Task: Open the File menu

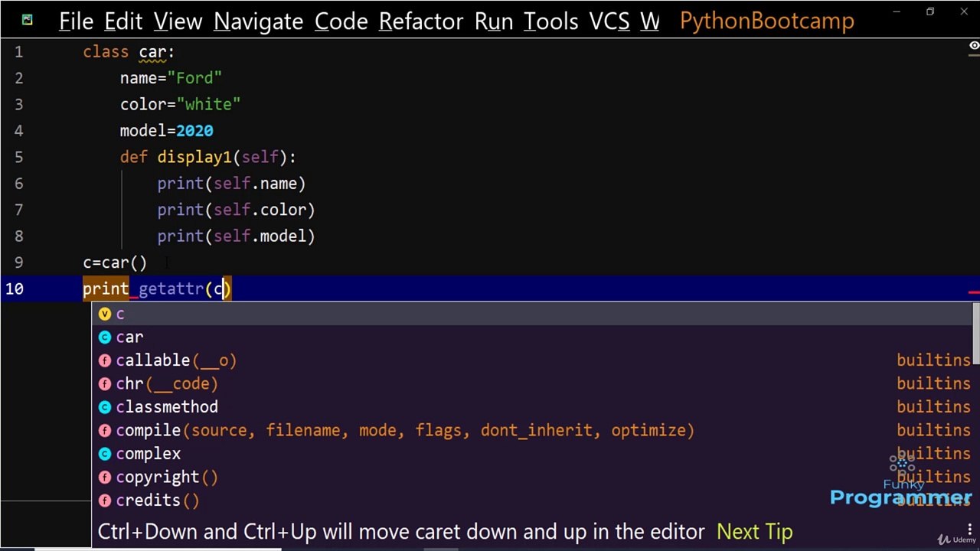Action: (x=76, y=21)
